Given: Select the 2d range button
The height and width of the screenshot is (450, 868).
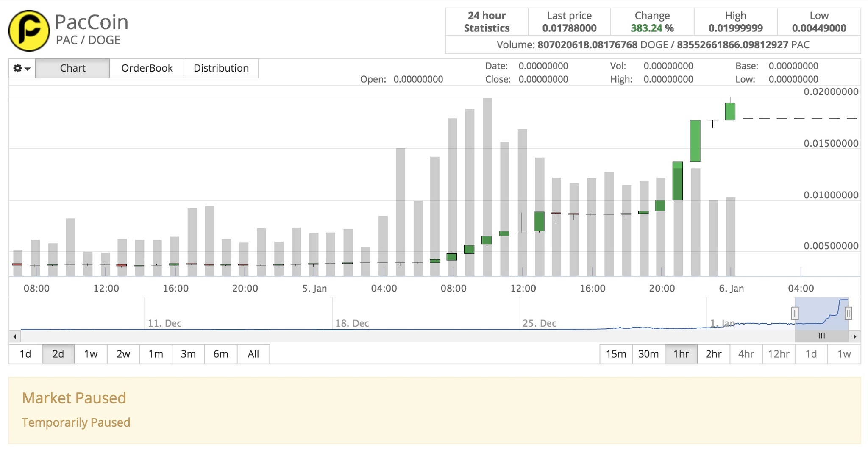Looking at the screenshot, I should pos(58,354).
